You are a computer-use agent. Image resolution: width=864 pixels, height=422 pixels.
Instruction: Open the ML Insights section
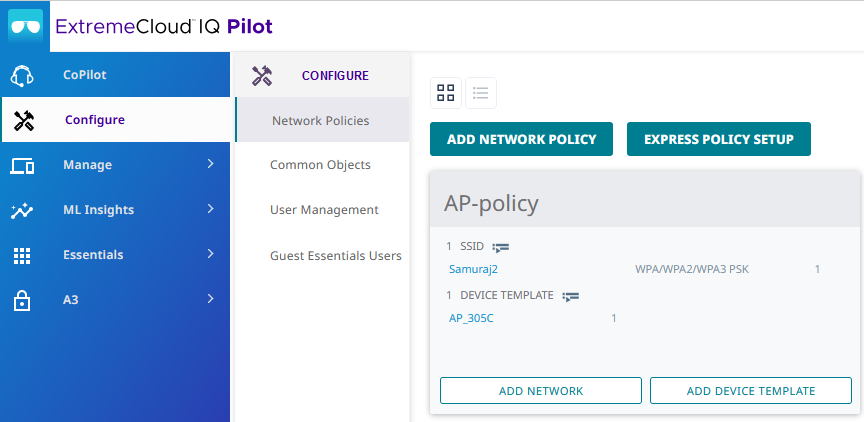point(116,210)
